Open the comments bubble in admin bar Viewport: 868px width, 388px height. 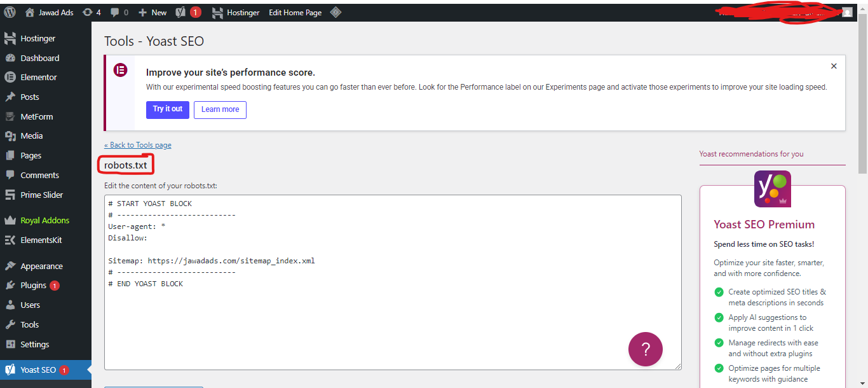click(119, 12)
